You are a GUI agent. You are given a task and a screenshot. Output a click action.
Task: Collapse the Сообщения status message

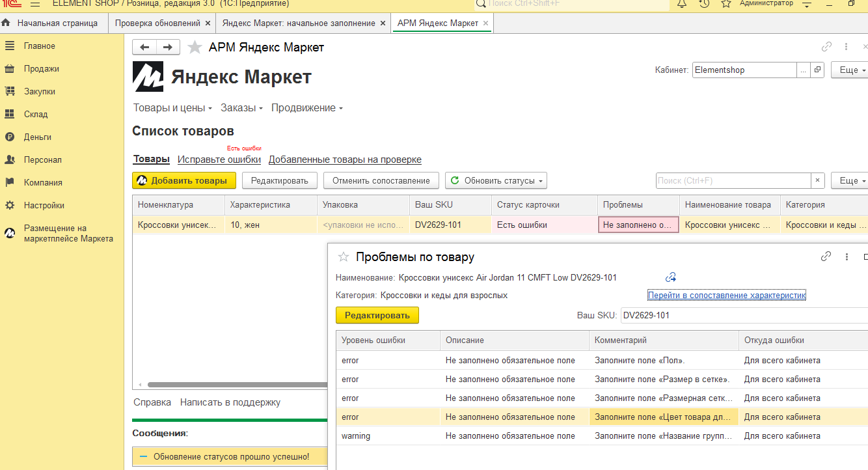tap(144, 457)
